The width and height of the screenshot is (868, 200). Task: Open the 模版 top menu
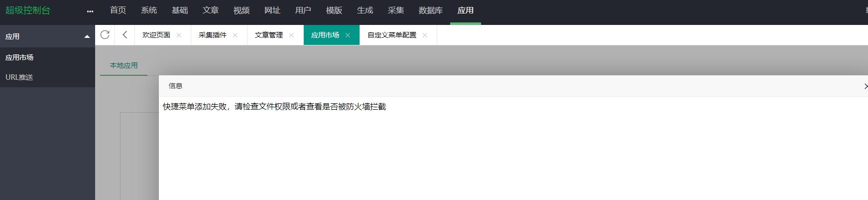(334, 10)
